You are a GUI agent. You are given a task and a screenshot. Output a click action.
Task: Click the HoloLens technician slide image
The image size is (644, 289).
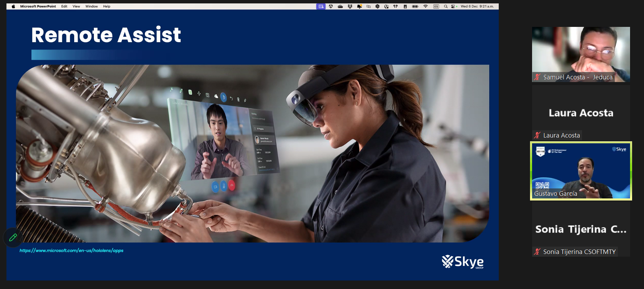[x=252, y=154]
